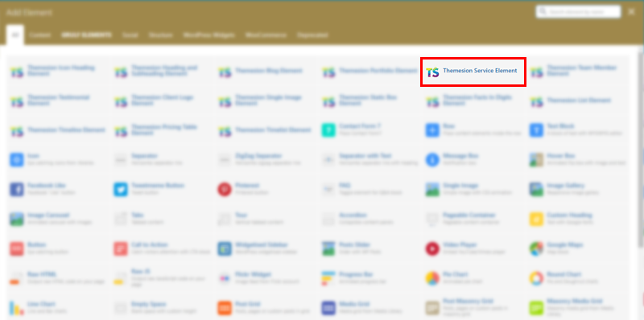Switch to the Content tab

39,35
